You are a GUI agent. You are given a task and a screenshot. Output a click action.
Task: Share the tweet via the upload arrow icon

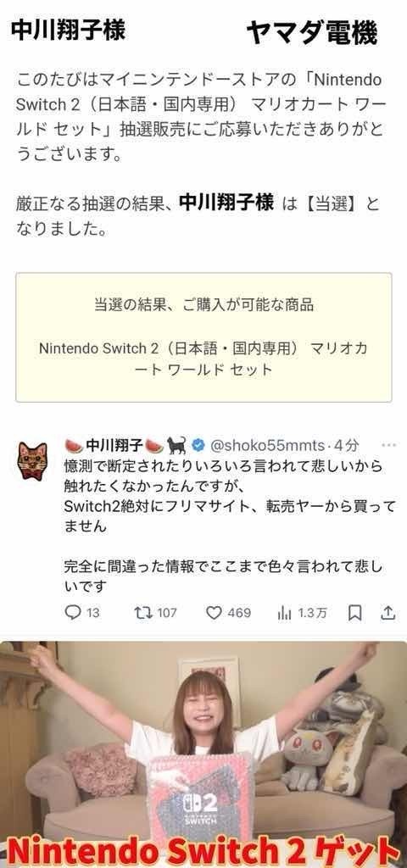(x=388, y=612)
